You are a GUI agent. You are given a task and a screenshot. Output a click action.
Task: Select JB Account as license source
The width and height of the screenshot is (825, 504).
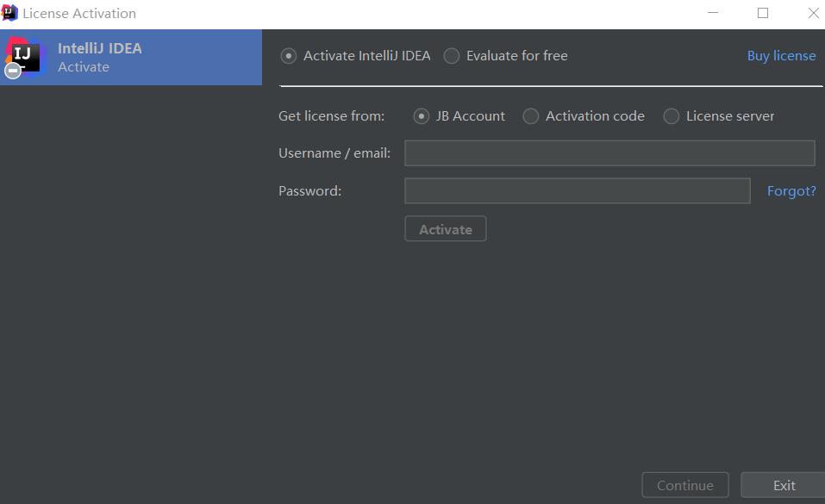coord(421,116)
